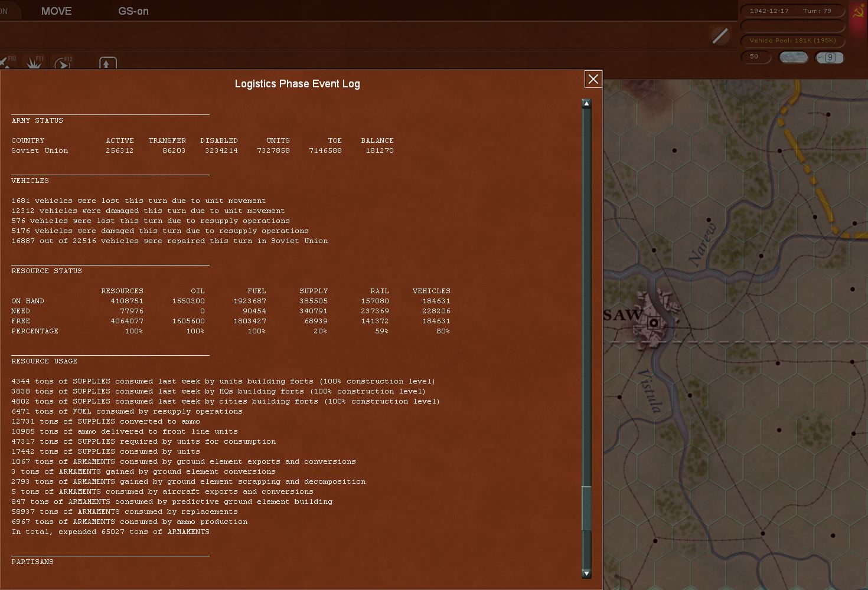Click the '10985 tons of ammo delivered' line
Screen dimensions: 868x590
click(125, 431)
